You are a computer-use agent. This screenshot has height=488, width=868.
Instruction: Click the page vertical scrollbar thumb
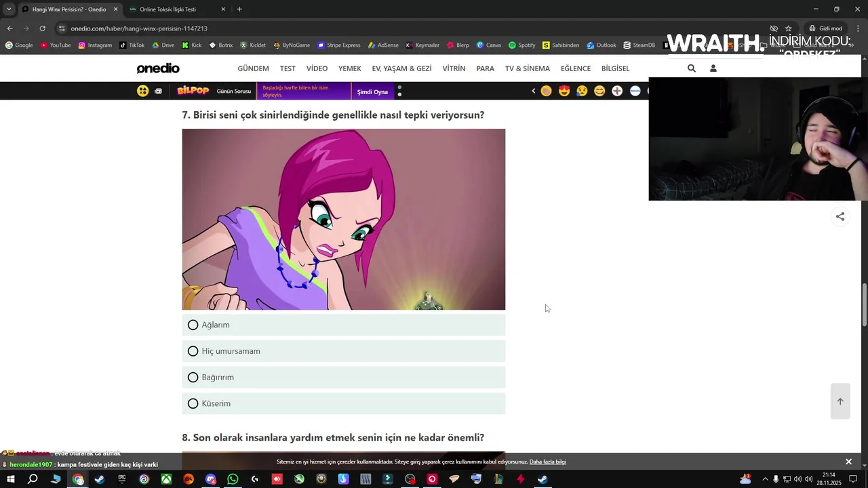[x=864, y=305]
